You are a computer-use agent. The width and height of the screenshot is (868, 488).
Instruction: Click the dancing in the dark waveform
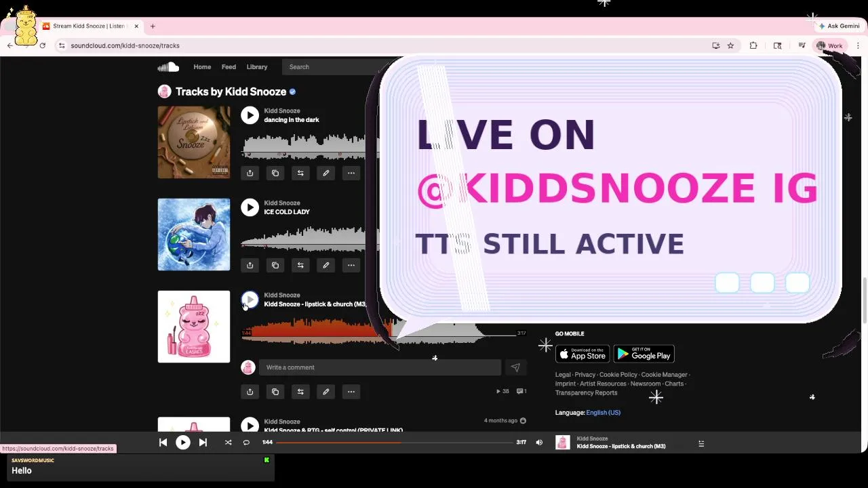pyautogui.click(x=304, y=146)
